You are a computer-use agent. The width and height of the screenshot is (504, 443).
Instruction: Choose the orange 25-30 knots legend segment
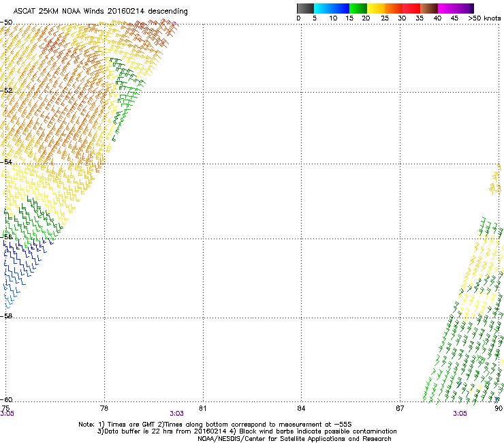click(x=394, y=8)
